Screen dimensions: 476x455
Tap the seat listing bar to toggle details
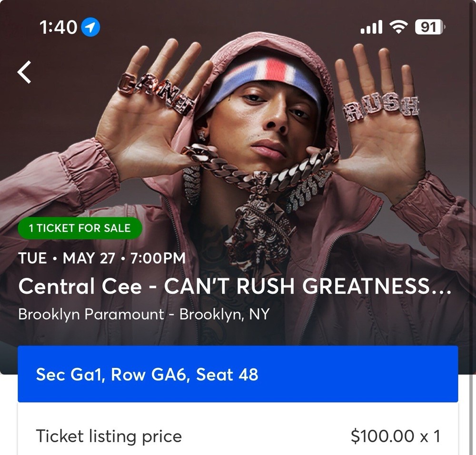tap(238, 375)
